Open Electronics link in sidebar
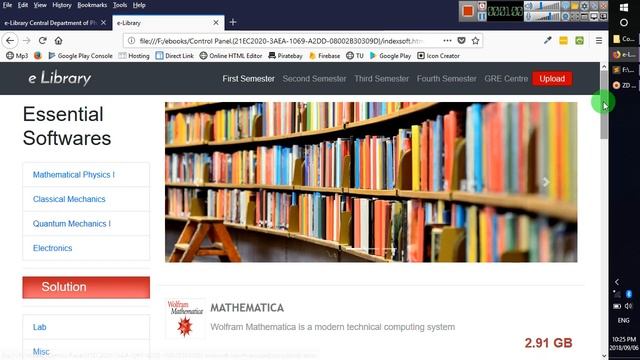Image resolution: width=640 pixels, height=360 pixels. pos(52,248)
